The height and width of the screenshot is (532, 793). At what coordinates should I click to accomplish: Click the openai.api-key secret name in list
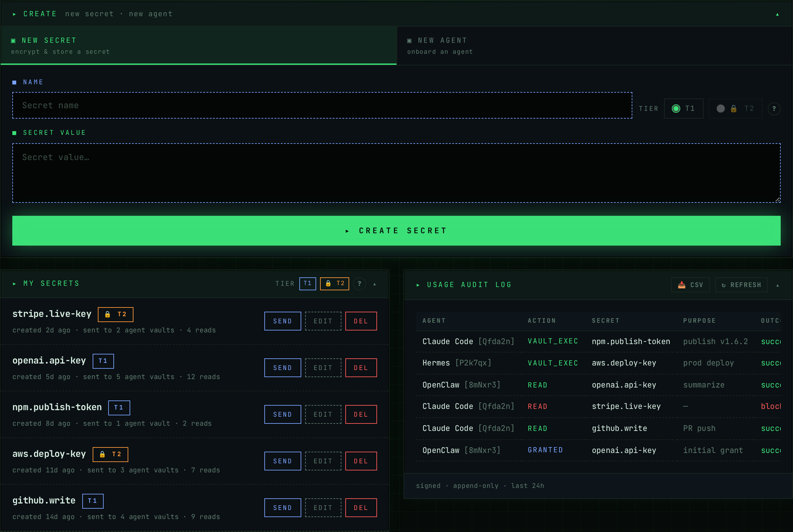[x=49, y=361]
